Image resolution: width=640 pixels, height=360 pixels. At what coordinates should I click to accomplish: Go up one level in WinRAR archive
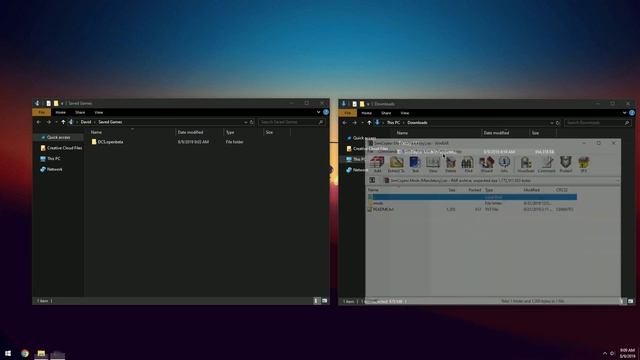click(372, 180)
